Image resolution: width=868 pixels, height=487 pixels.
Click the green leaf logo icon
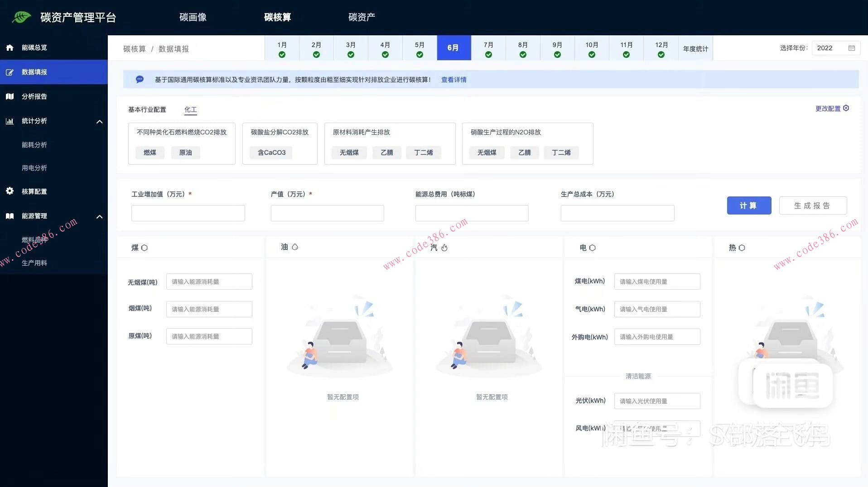point(20,17)
